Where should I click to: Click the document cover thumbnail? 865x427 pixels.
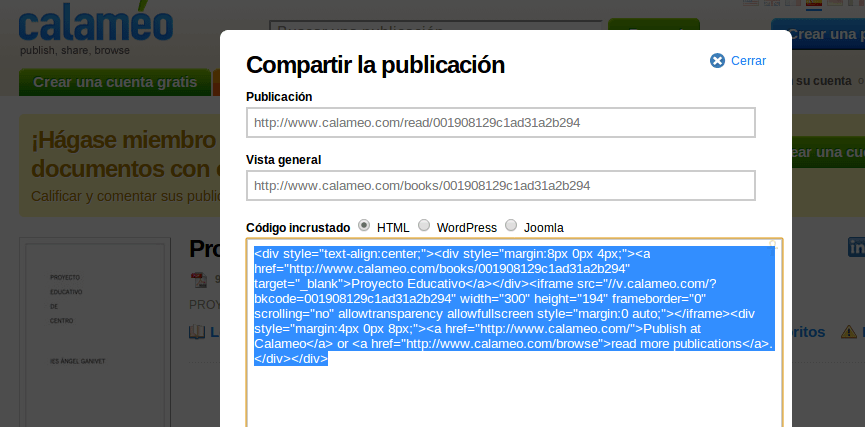click(95, 333)
